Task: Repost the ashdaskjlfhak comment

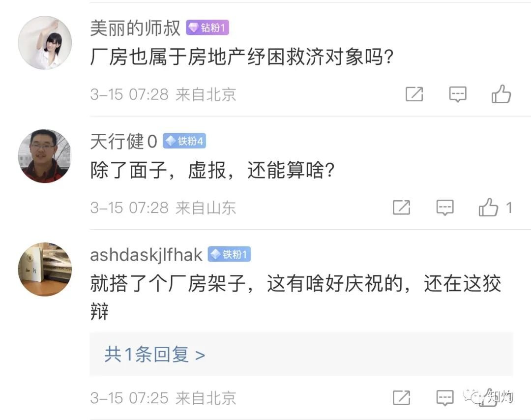Action: pos(401,397)
